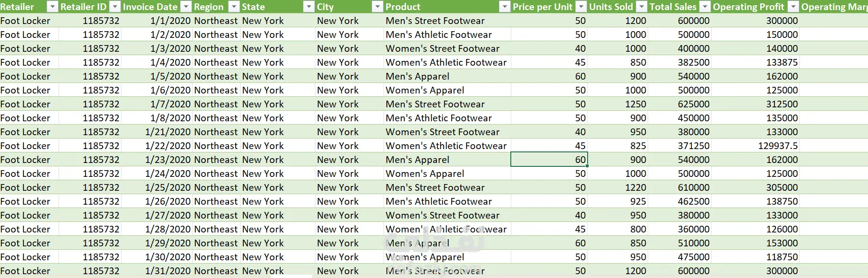Expand the Price per Unit filter arrow
The width and height of the screenshot is (868, 278).
pos(581,7)
